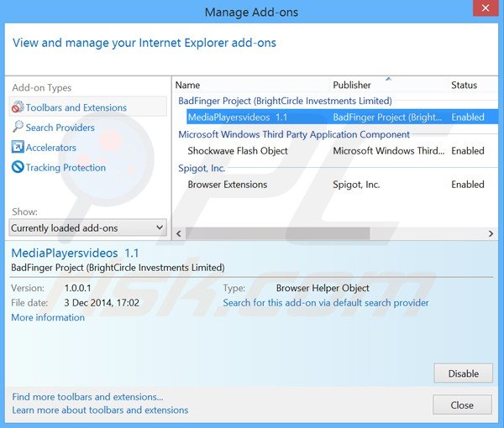Screen dimensions: 504x428
Task: Open Tracking Protection add-on type
Action: click(x=66, y=167)
